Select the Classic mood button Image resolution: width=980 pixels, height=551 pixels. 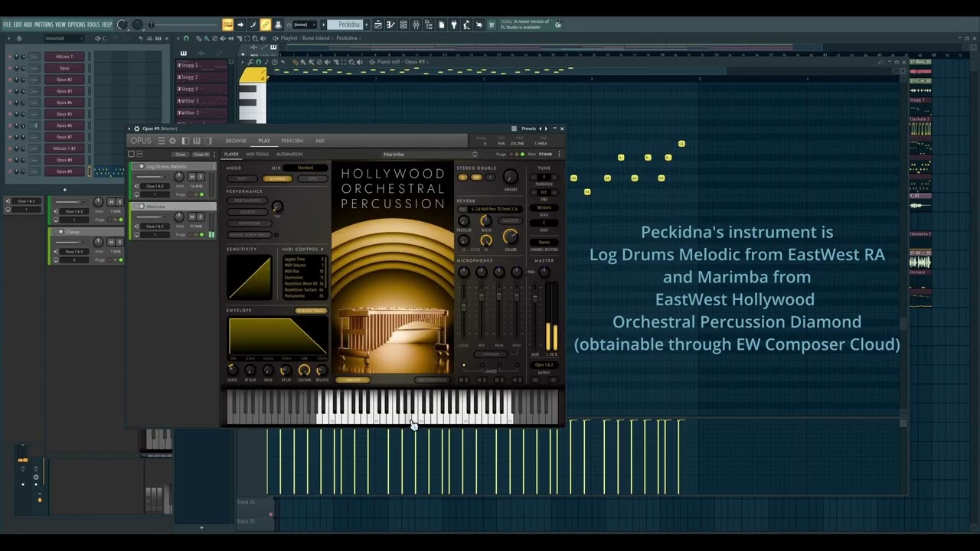277,179
